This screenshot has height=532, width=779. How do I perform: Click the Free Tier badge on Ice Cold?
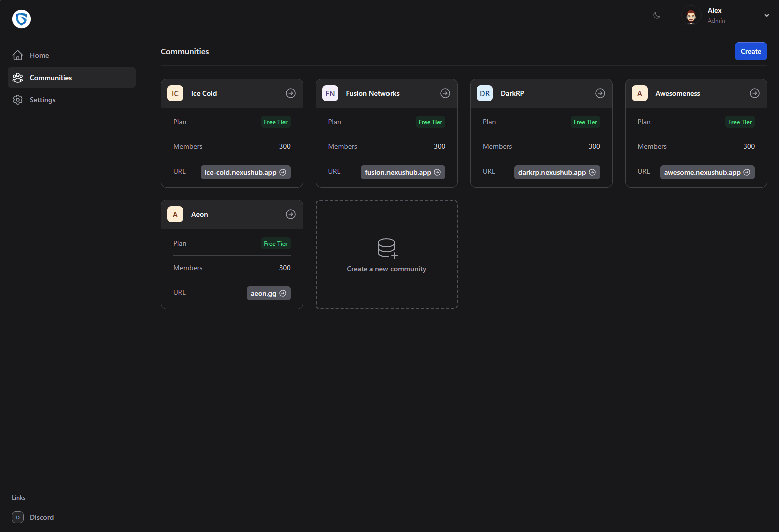tap(276, 122)
